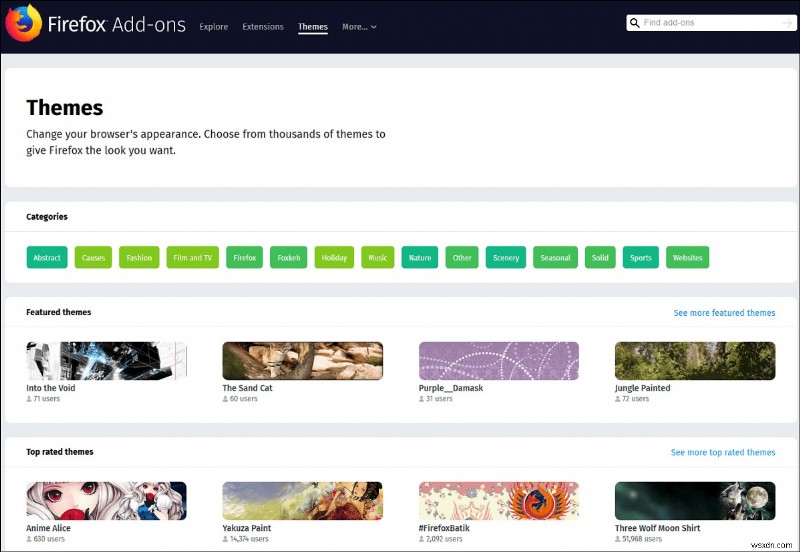Select the Firefox category button
This screenshot has width=800, height=552.
[x=244, y=258]
